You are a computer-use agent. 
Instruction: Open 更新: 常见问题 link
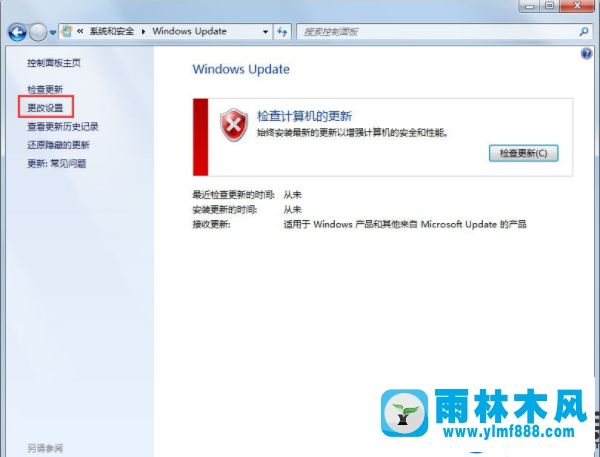click(x=57, y=164)
